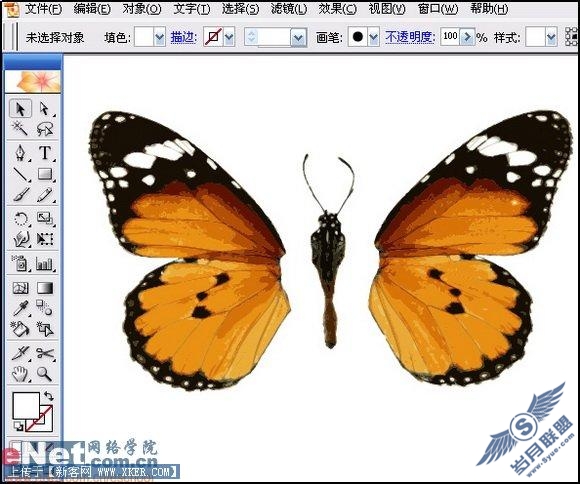The width and height of the screenshot is (580, 484).
Task: Click the 描边 stroke link
Action: click(183, 37)
